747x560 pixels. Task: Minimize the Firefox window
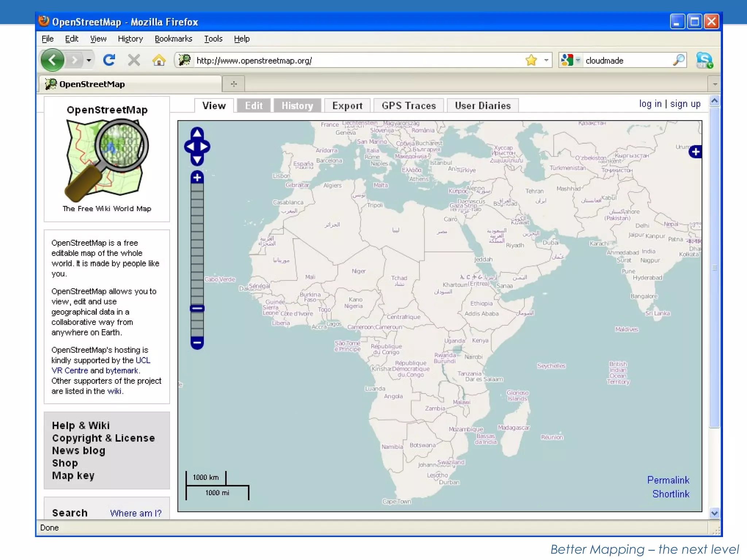click(677, 22)
